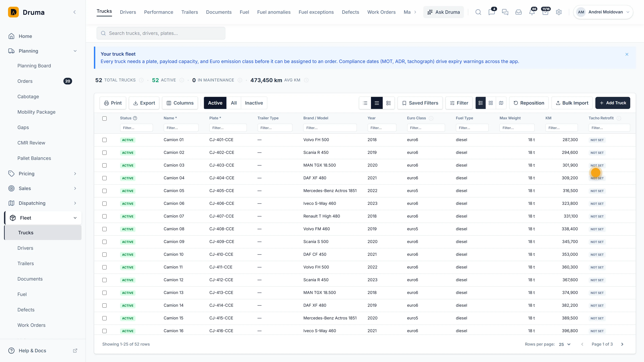Select the compact list density icon
The width and height of the screenshot is (644, 362).
tap(365, 103)
